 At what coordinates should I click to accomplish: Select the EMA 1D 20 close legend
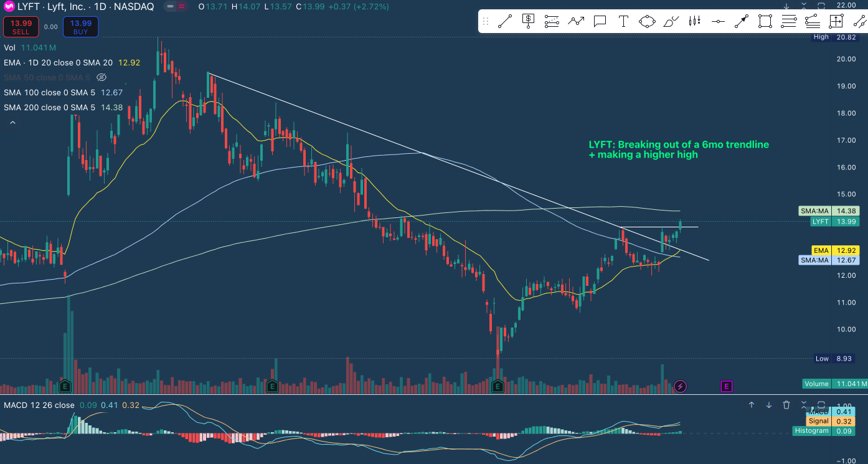tap(72, 63)
